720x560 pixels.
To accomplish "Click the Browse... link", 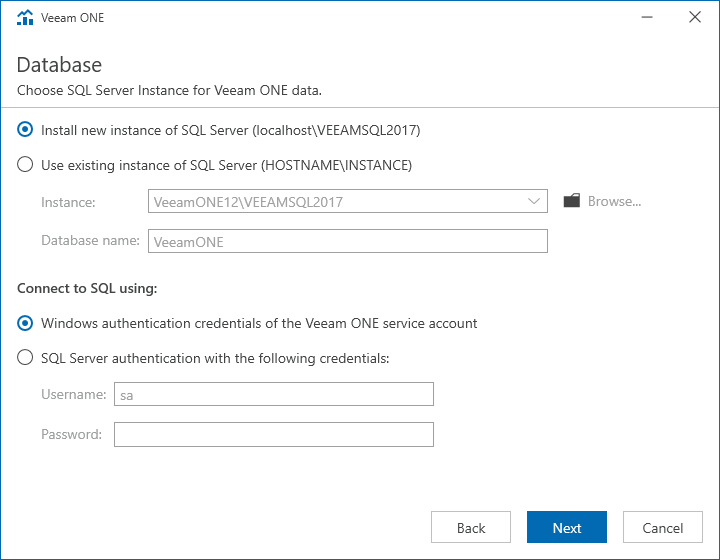I will pos(614,201).
